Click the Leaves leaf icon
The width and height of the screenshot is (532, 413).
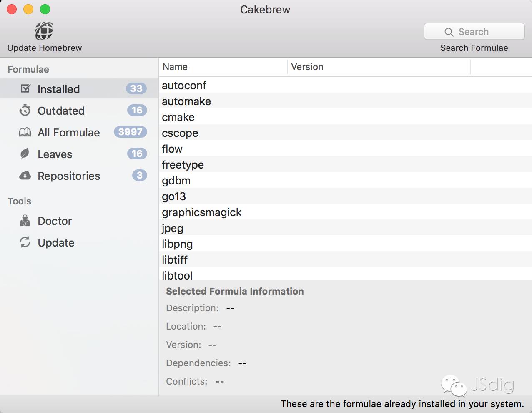pos(25,154)
